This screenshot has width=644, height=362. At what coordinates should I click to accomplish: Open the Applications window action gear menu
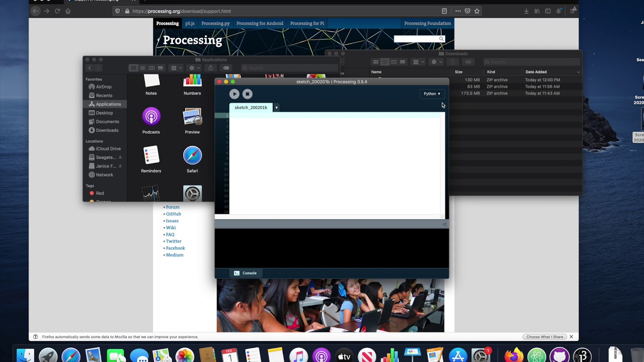click(x=194, y=68)
